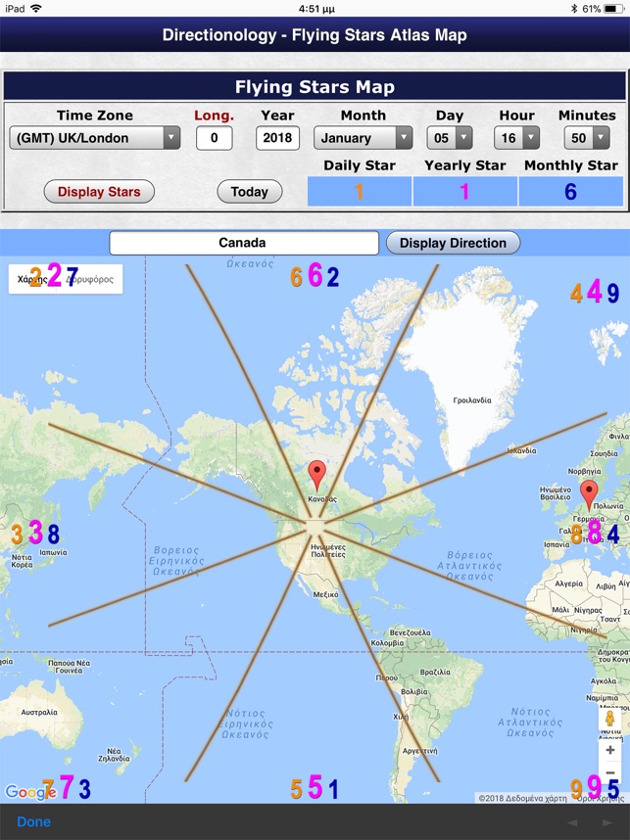This screenshot has width=630, height=840.
Task: Open the Minutes dropdown showing 50
Action: (x=587, y=138)
